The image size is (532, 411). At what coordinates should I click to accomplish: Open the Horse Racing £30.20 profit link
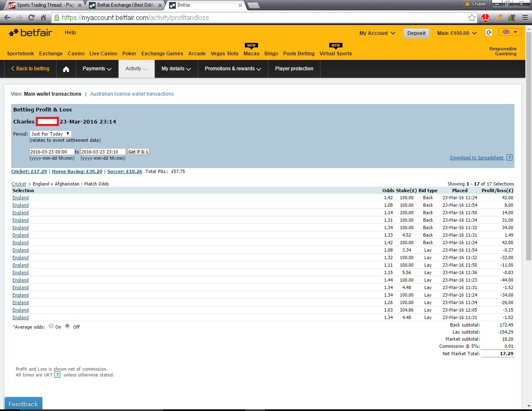pyautogui.click(x=77, y=171)
